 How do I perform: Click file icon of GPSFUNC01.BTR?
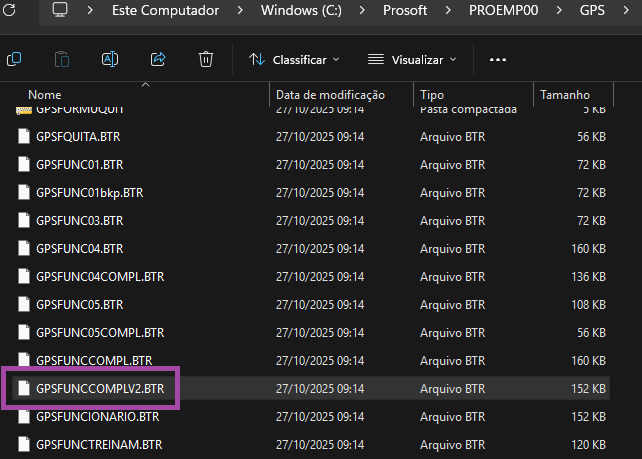coord(24,164)
